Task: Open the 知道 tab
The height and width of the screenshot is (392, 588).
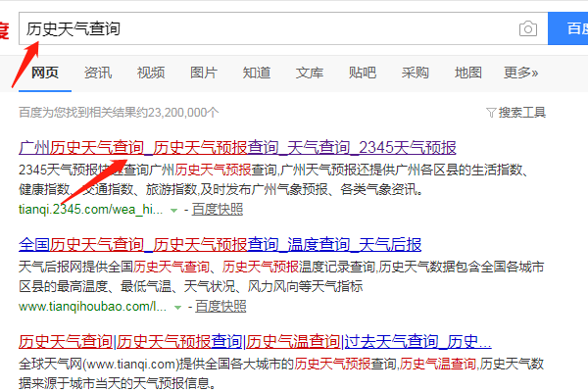Action: tap(257, 73)
